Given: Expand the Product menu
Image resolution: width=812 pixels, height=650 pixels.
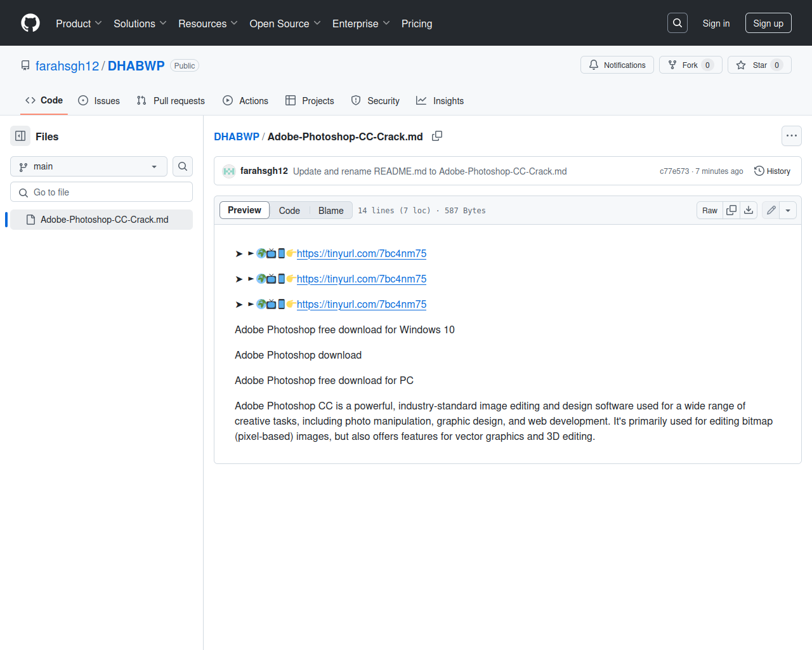Looking at the screenshot, I should coord(79,23).
